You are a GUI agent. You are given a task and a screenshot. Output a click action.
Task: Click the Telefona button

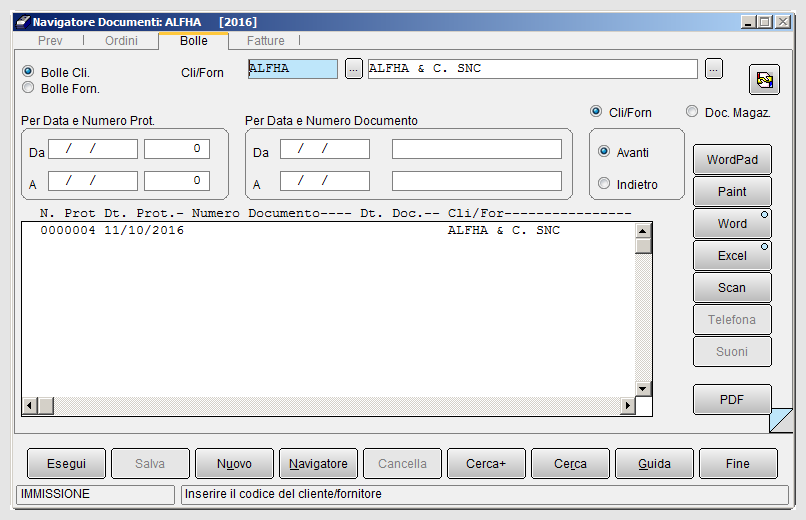(x=732, y=320)
